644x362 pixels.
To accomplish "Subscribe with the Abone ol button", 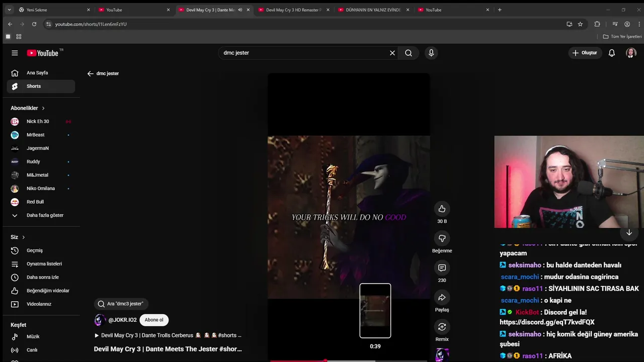I will (154, 320).
